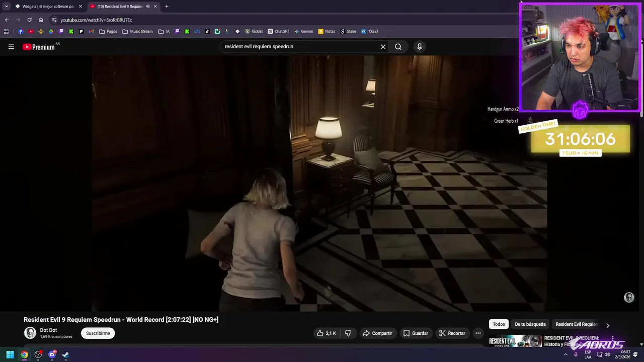Subscribe with the Suscribirme button

coord(98,333)
